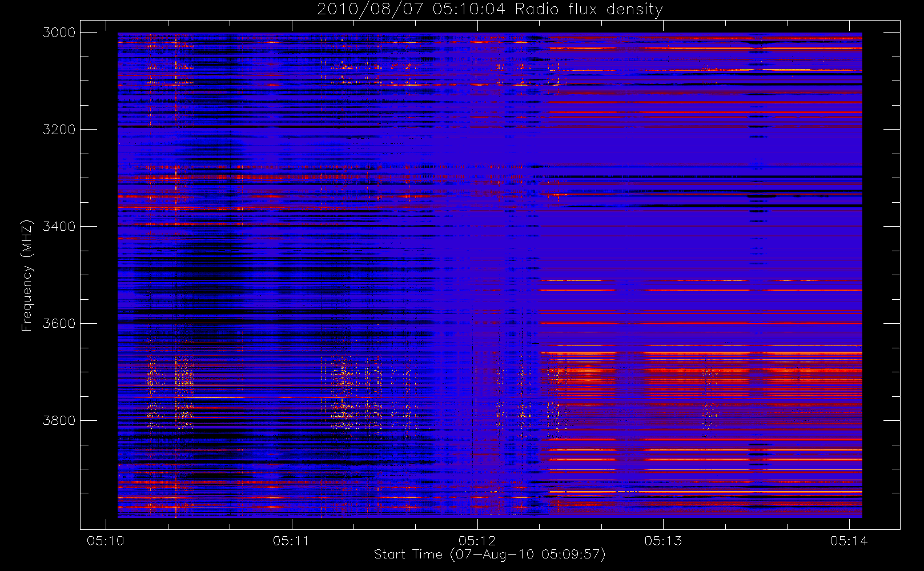Select the 3400 frequency tick label
Image resolution: width=924 pixels, height=571 pixels.
tap(59, 227)
